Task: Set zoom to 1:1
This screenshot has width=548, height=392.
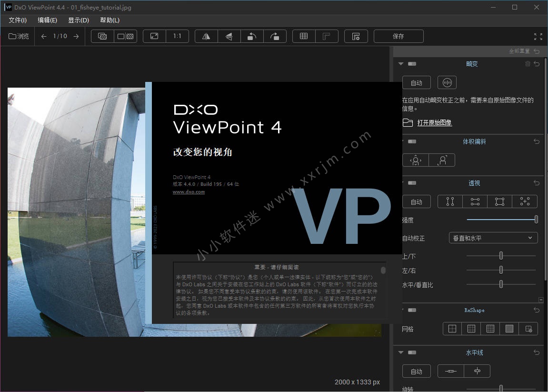Action: (x=177, y=36)
